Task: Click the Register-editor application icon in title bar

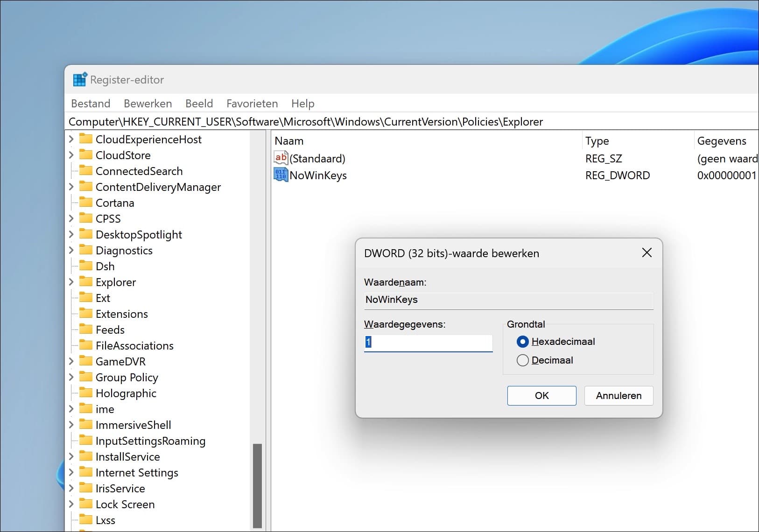Action: 79,79
